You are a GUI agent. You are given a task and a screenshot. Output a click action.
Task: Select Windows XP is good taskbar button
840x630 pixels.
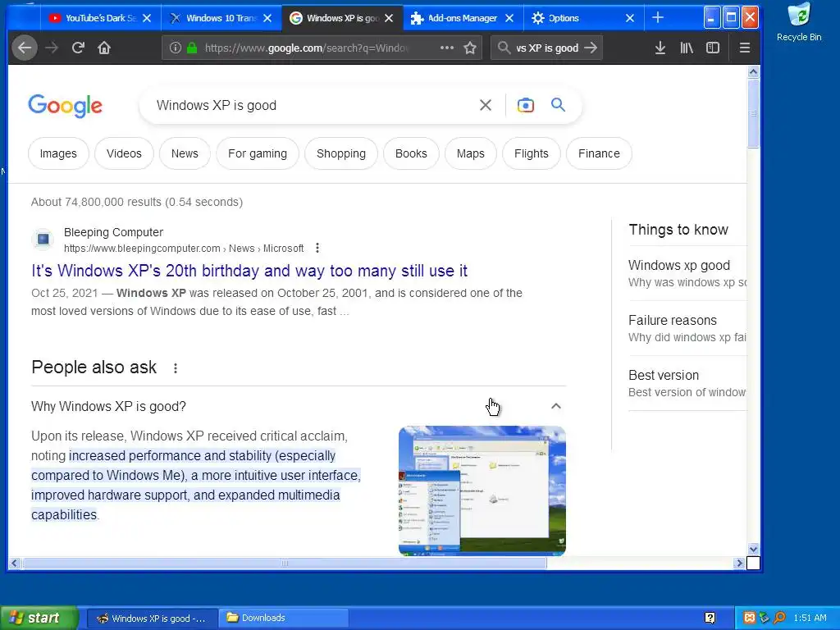point(152,619)
